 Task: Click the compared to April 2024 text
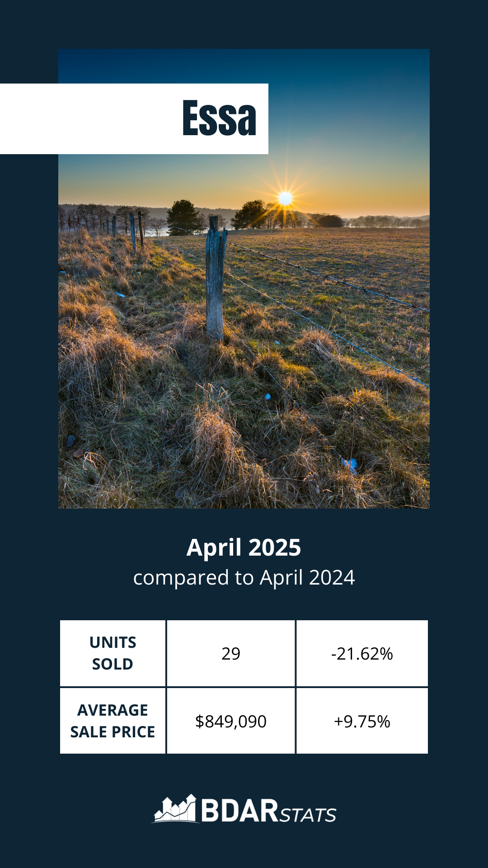click(244, 578)
